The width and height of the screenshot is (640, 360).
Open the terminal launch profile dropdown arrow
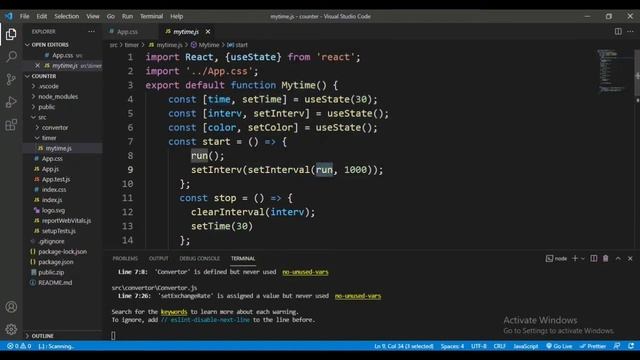click(582, 258)
